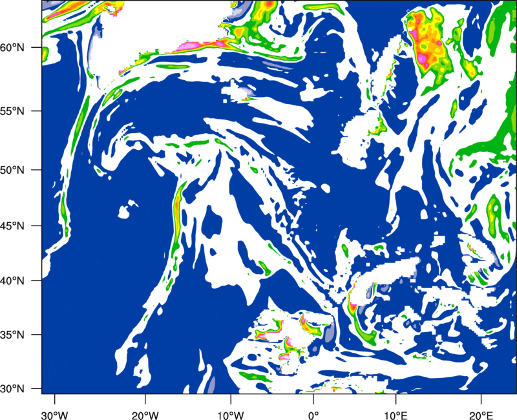Click the 0° longitude label

tap(313, 415)
